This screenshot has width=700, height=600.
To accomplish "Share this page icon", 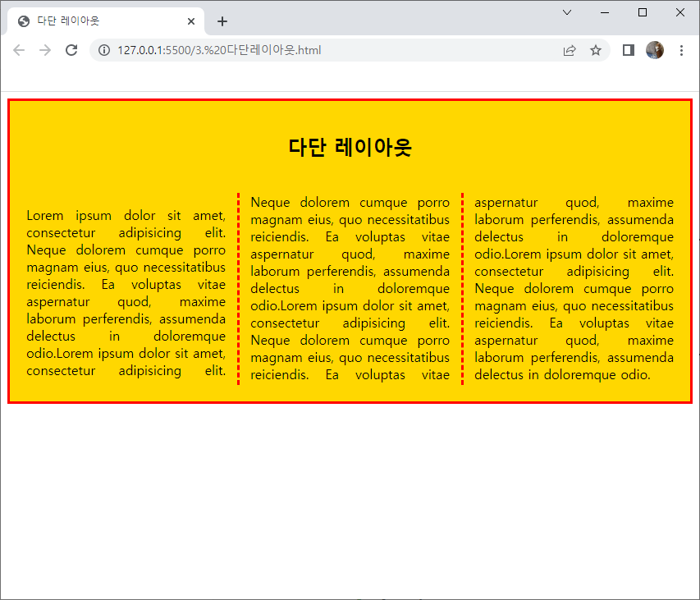I will (x=570, y=50).
